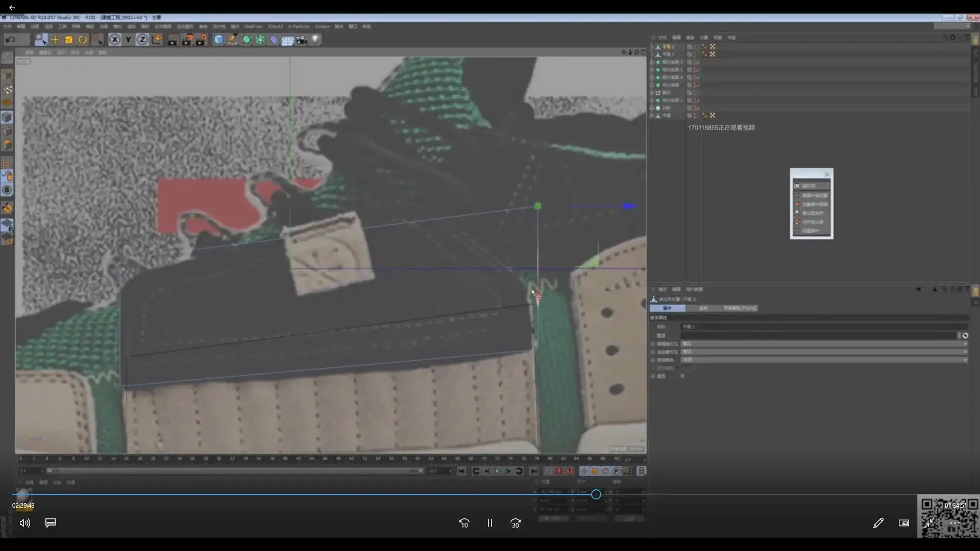
Task: Skip forward 30 seconds
Action: point(516,523)
